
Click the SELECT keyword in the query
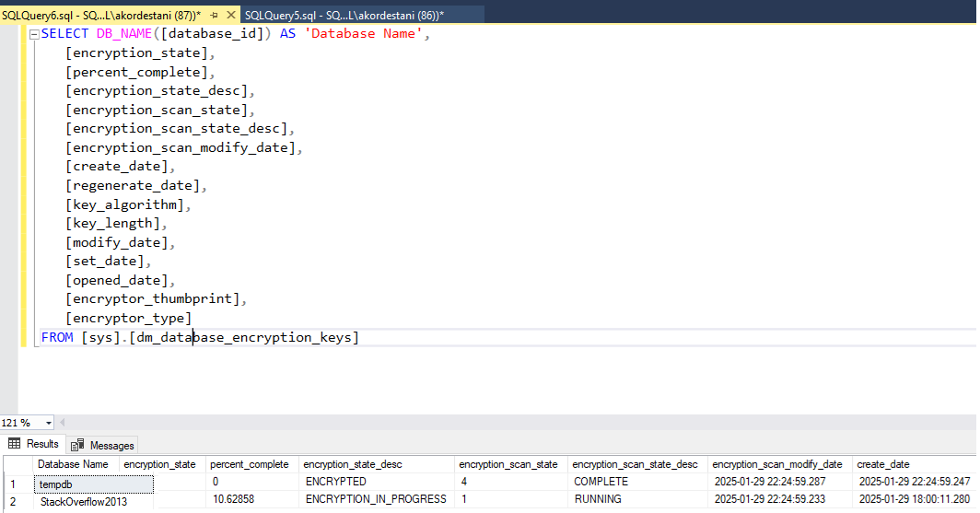[x=65, y=34]
